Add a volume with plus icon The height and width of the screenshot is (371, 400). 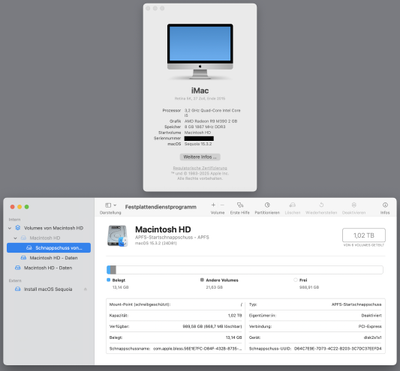coord(213,205)
